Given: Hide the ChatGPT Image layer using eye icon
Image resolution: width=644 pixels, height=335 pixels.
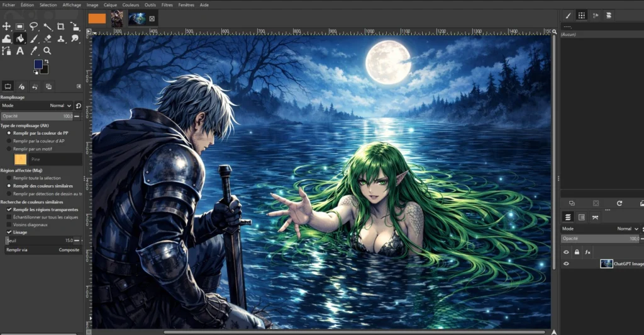Looking at the screenshot, I should pyautogui.click(x=566, y=264).
